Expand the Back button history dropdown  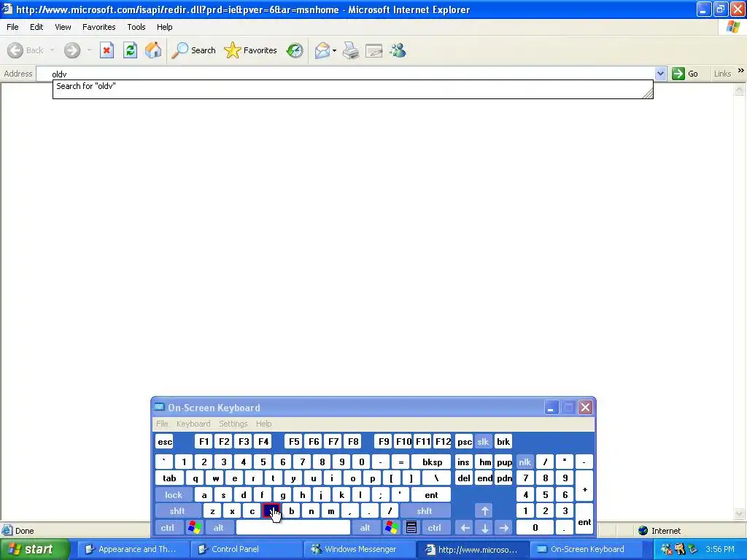(x=52, y=50)
